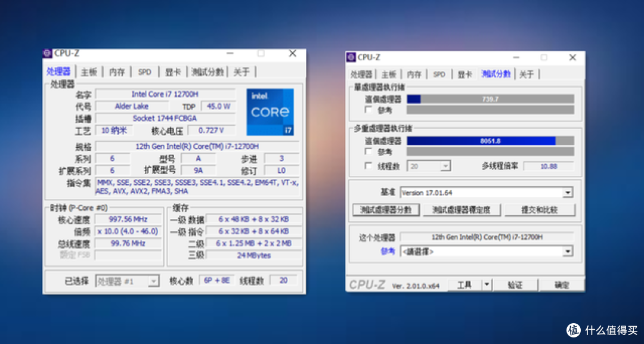Click the 扩展型号 value 9A
Viewport: 644px width, 344px height.
[199, 171]
